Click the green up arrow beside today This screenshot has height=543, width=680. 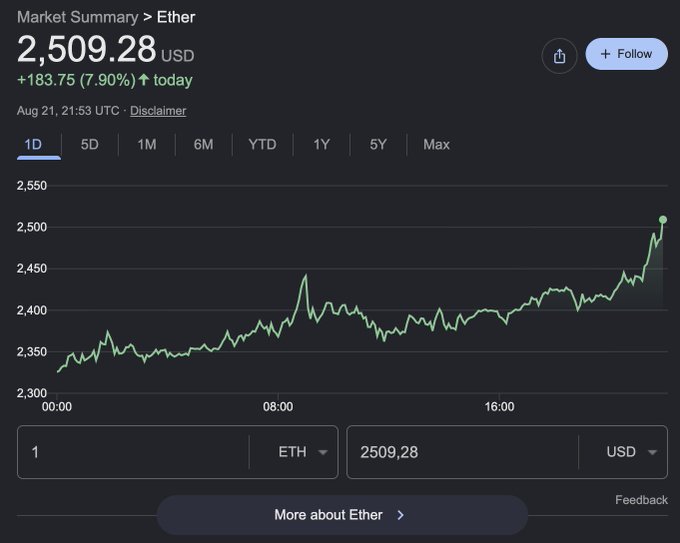[x=144, y=80]
